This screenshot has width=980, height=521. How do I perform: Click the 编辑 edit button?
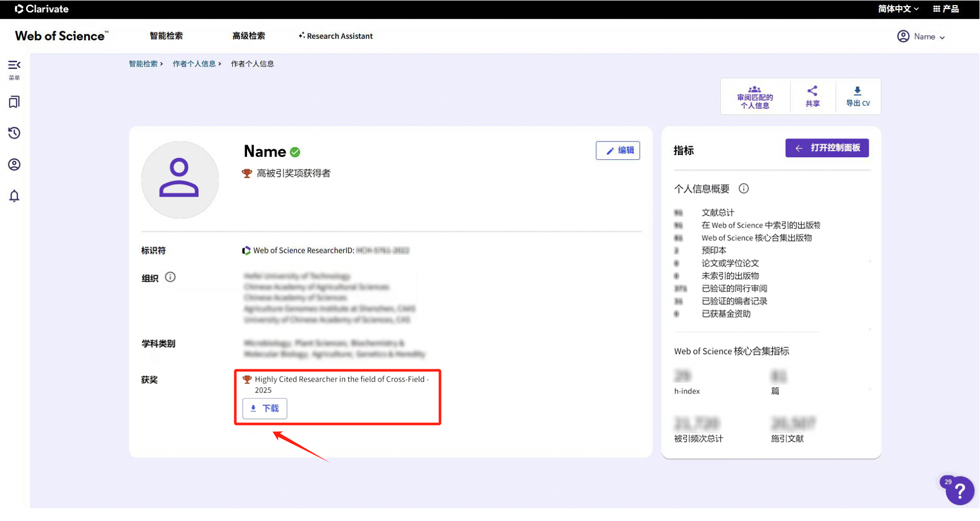click(x=618, y=150)
